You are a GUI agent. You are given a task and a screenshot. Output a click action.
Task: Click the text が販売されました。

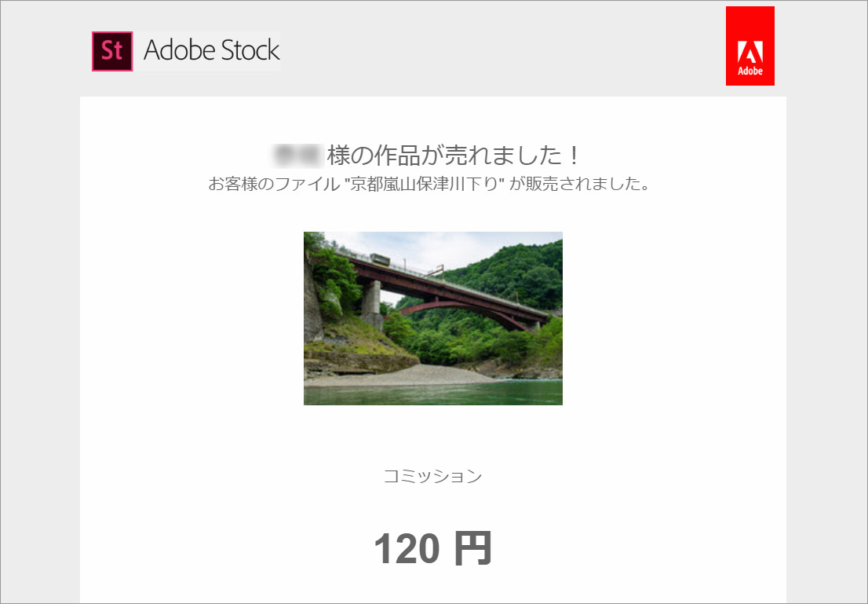click(x=580, y=184)
